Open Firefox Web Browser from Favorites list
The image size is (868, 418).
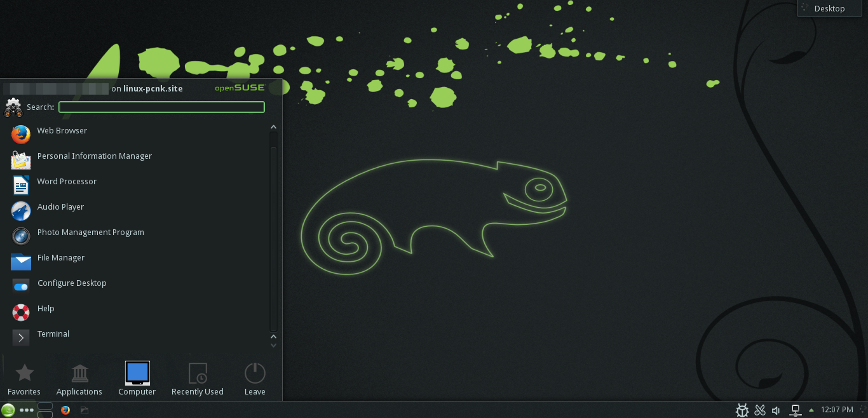click(21, 134)
